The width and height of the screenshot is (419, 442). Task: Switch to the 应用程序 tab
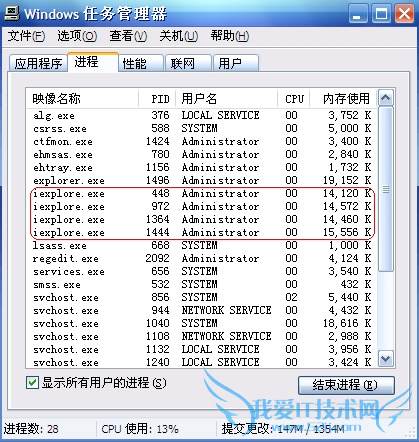pos(38,63)
